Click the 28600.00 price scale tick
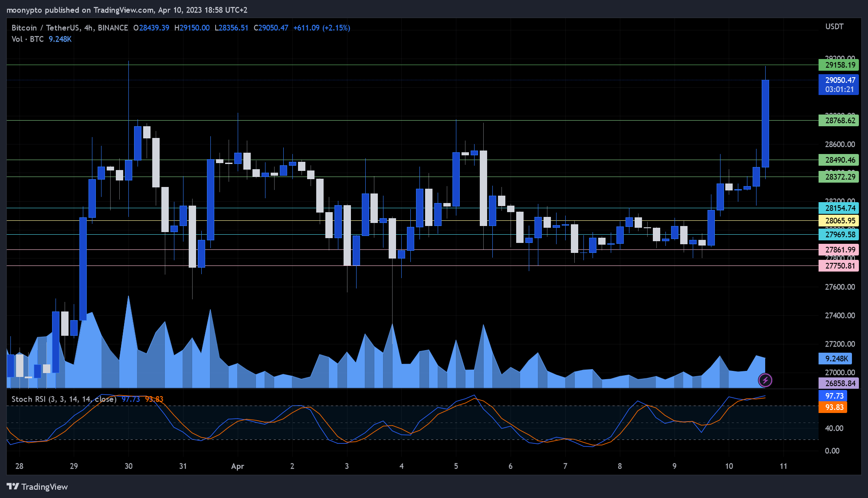 [x=840, y=144]
